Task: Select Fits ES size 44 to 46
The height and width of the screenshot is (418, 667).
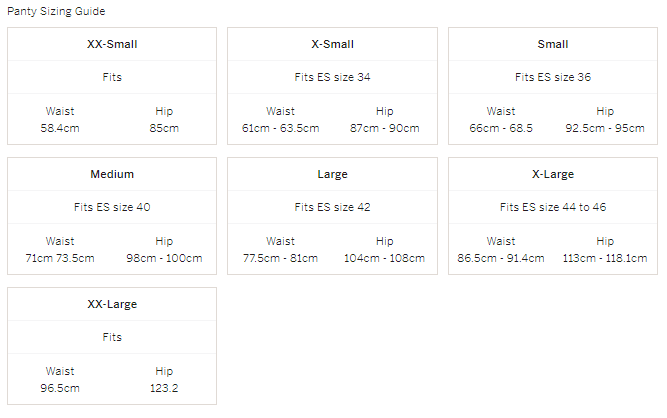Action: point(553,207)
